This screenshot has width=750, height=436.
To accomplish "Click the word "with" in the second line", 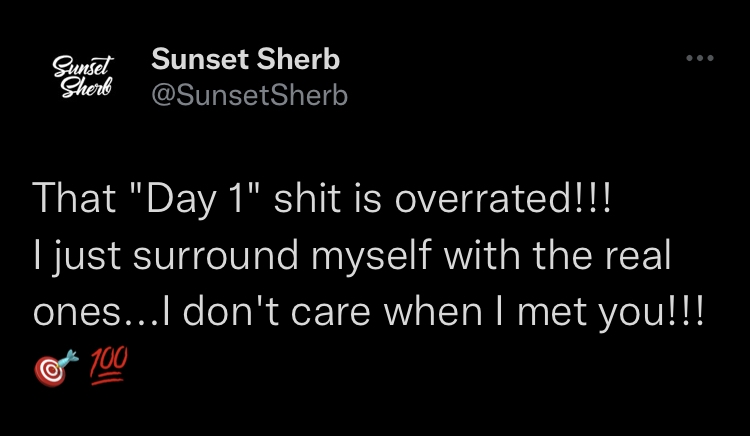I will coord(482,255).
